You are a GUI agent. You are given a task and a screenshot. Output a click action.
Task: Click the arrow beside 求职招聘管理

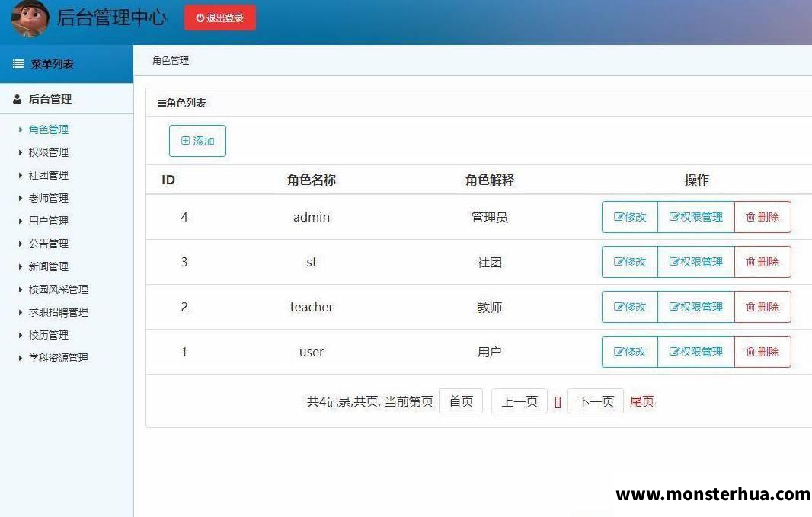tap(21, 312)
